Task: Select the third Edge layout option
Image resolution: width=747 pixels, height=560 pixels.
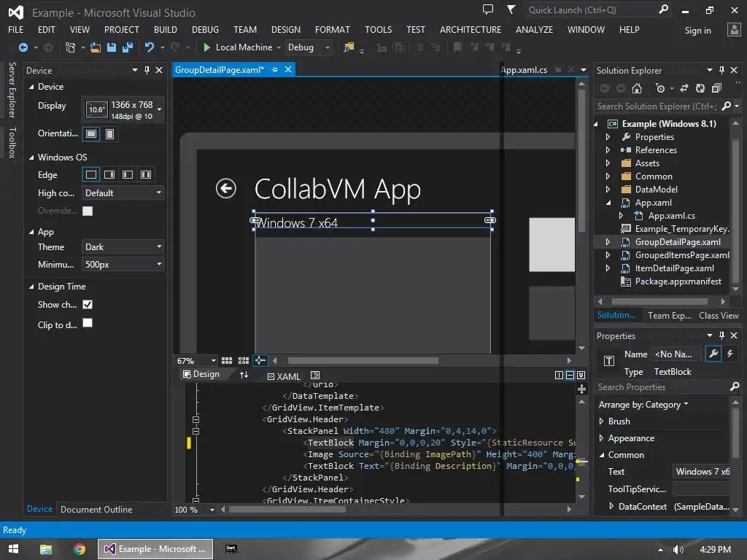Action: coord(128,174)
